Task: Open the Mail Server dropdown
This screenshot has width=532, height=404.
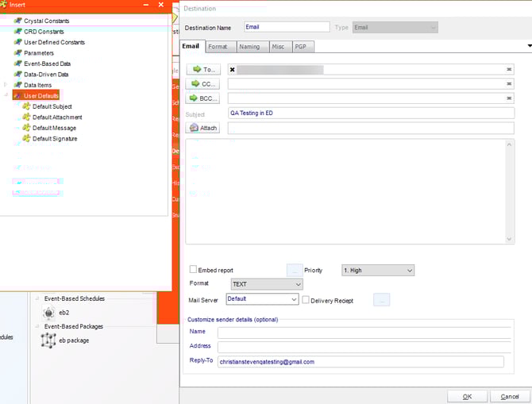Action: click(261, 299)
